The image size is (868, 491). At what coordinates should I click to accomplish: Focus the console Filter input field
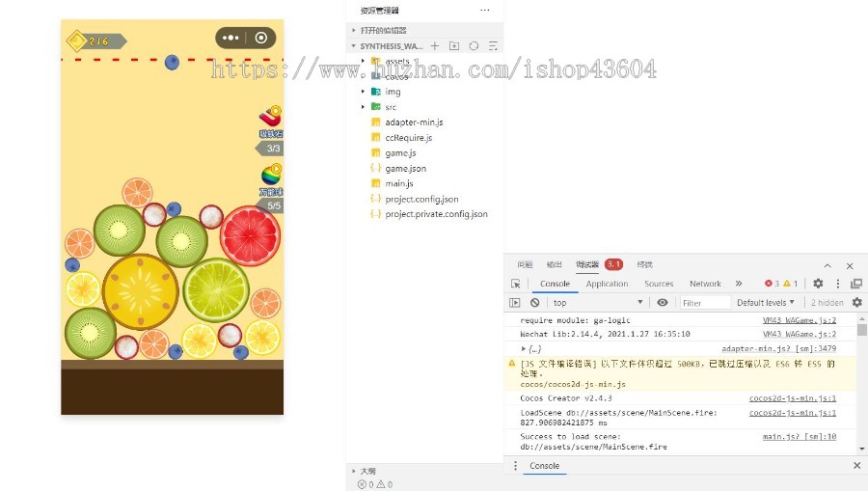point(705,302)
